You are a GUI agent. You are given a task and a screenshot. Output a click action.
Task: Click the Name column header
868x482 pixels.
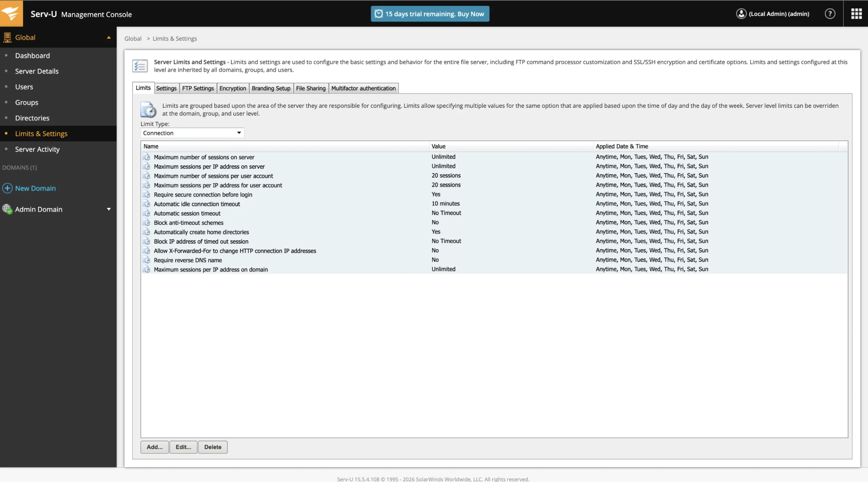click(x=285, y=146)
